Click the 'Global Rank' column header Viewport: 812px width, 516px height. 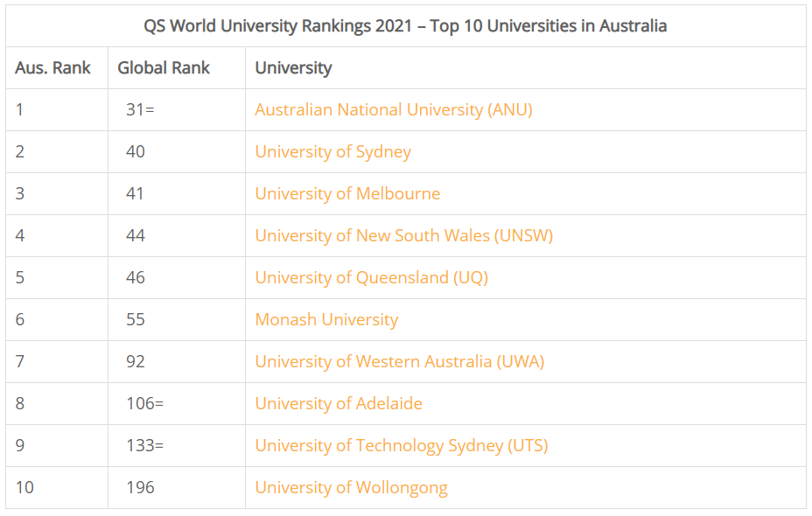coord(164,68)
